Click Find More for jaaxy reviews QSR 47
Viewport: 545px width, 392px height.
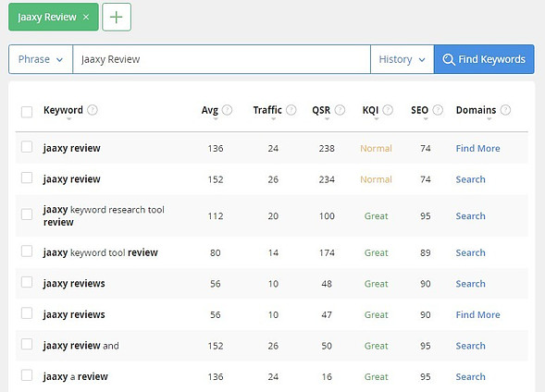pyautogui.click(x=478, y=315)
